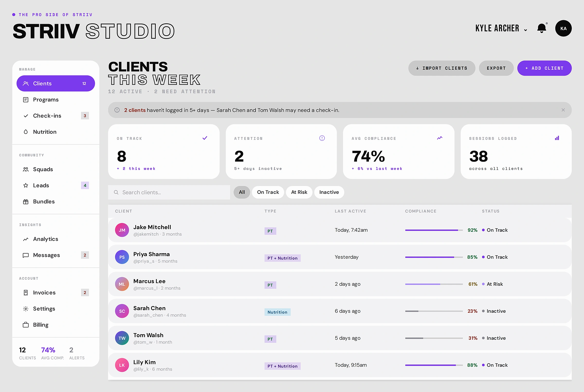Click the Bundles gift icon
584x392 pixels.
click(x=26, y=202)
